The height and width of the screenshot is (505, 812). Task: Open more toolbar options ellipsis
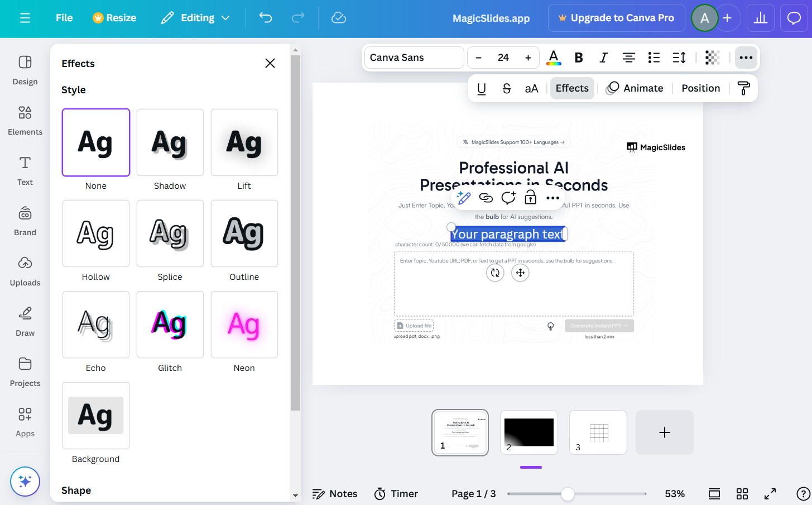click(746, 58)
